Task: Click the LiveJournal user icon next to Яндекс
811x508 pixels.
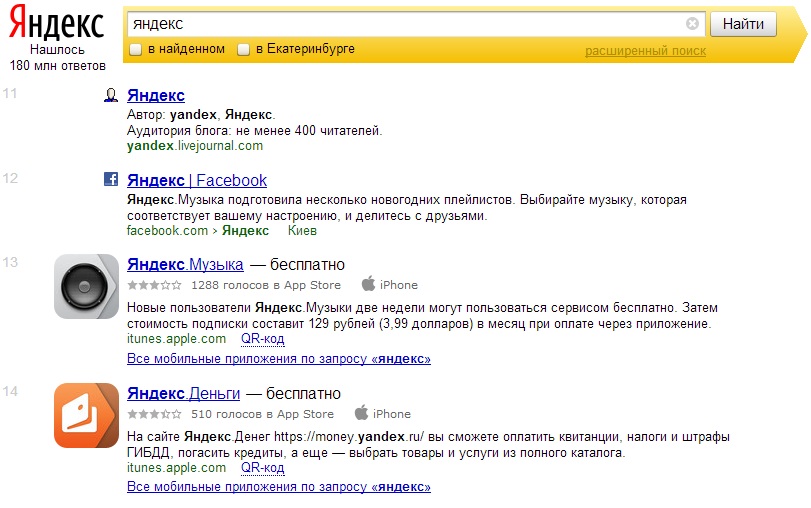Action: (111, 95)
